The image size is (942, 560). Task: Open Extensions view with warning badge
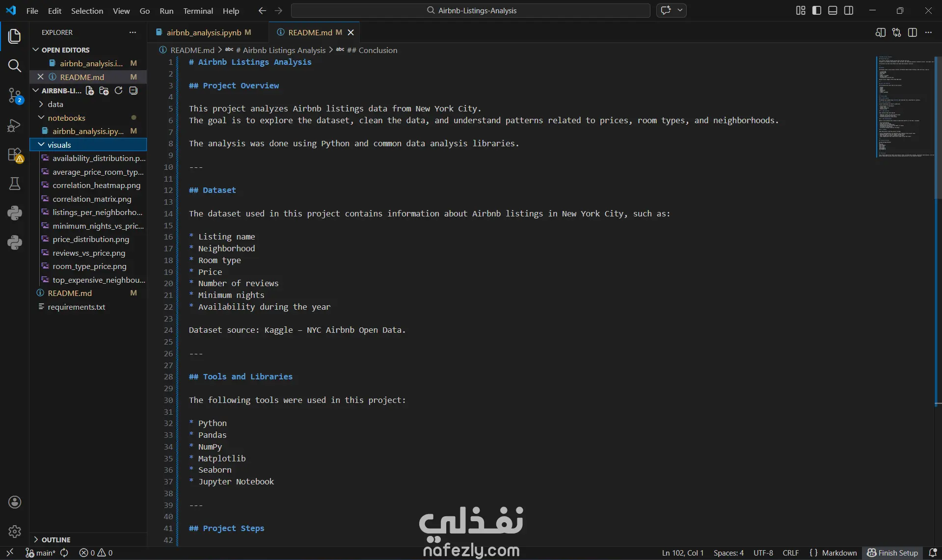(15, 155)
